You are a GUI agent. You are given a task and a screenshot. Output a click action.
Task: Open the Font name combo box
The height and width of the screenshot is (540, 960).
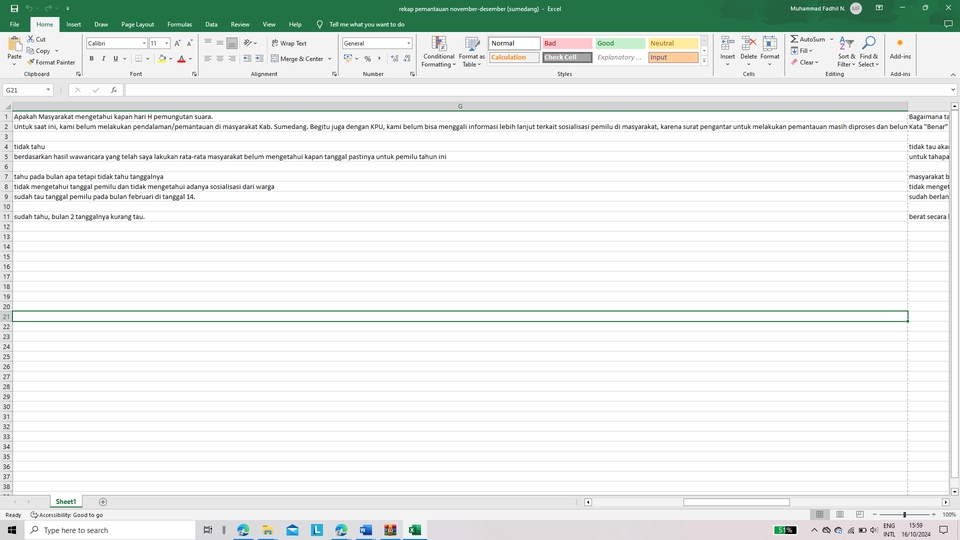pos(116,43)
